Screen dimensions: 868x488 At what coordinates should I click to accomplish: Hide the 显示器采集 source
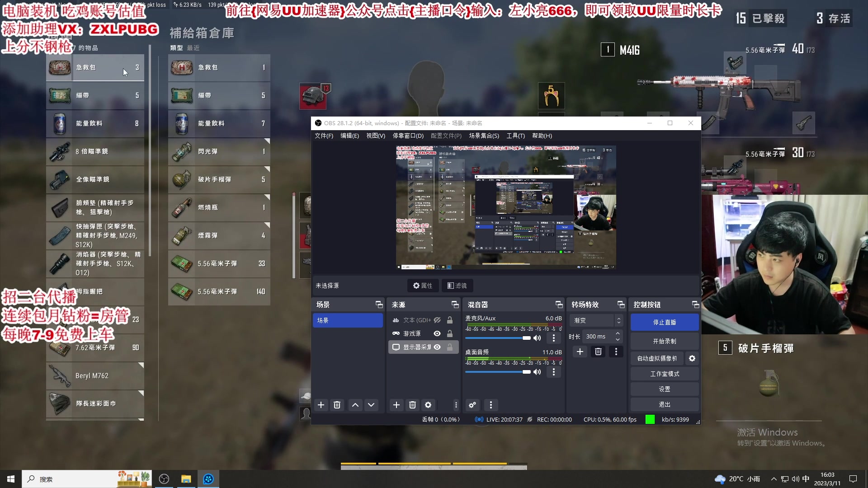coord(437,347)
